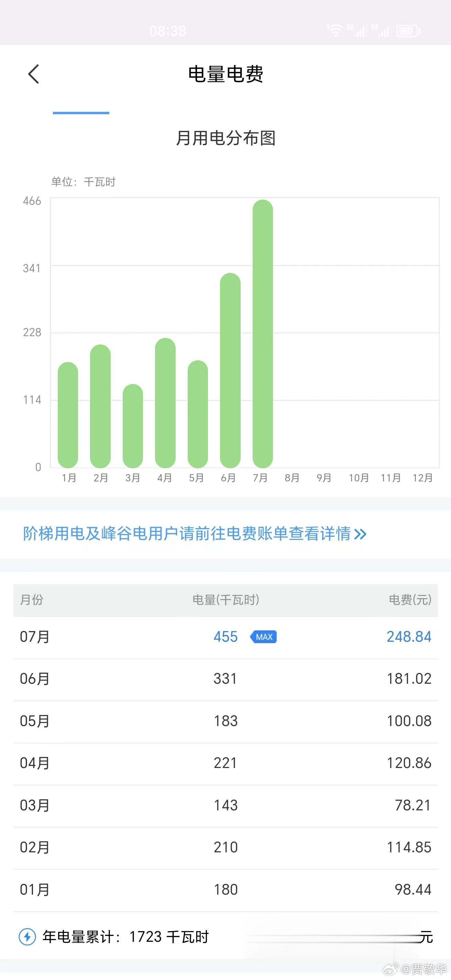The height and width of the screenshot is (980, 451).
Task: Tap the 114 y-axis label
Action: (32, 400)
